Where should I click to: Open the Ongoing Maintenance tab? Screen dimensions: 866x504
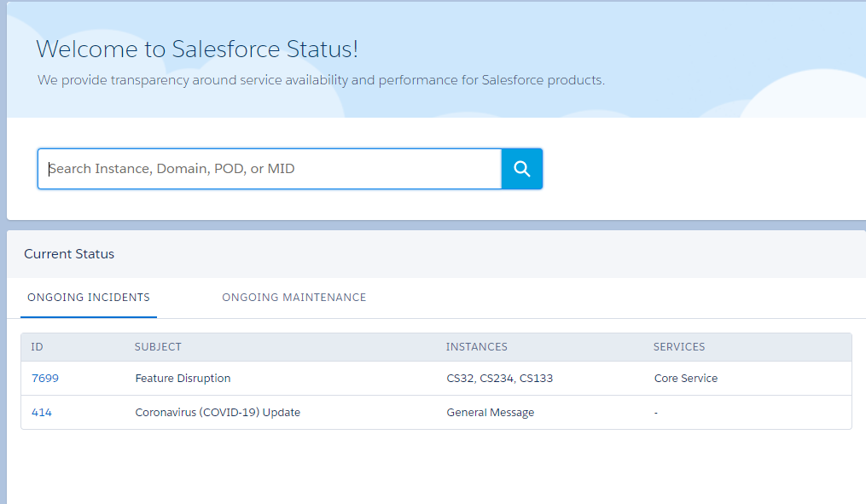pyautogui.click(x=294, y=298)
